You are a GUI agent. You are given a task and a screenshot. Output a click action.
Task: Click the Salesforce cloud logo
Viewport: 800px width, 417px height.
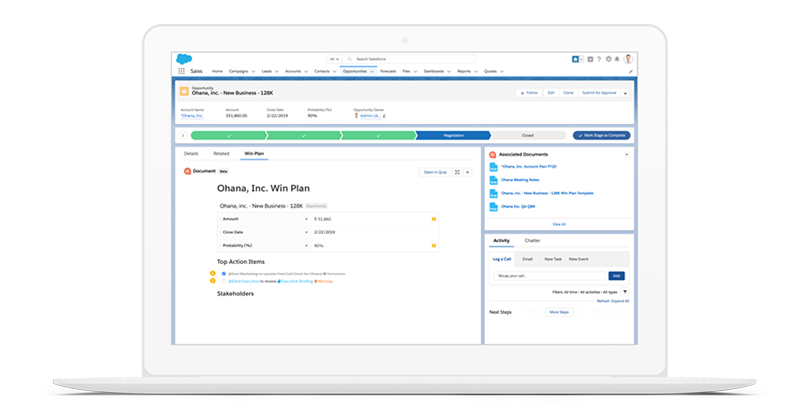[x=184, y=59]
